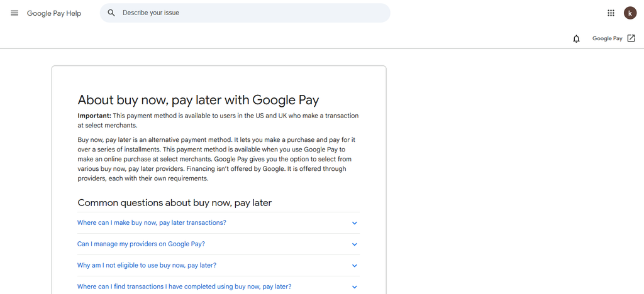The image size is (644, 294).
Task: Click the About buy now, pay later heading
Action: click(x=198, y=100)
